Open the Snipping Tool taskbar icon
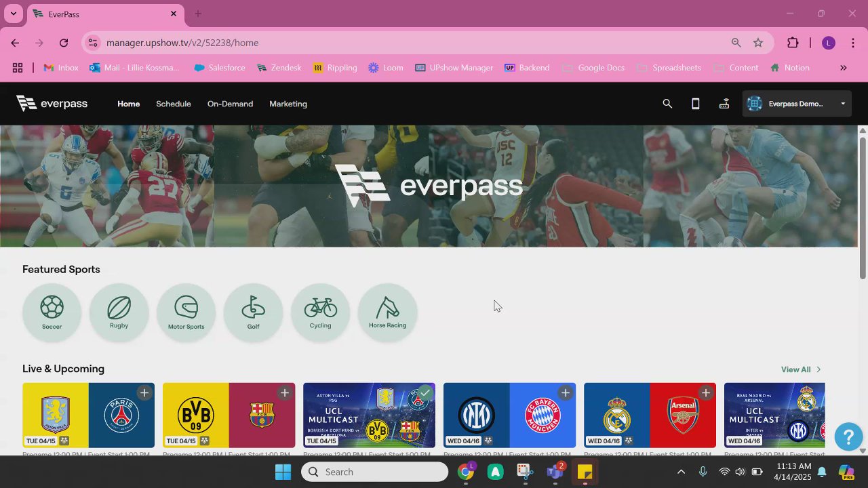This screenshot has height=488, width=868. click(526, 472)
